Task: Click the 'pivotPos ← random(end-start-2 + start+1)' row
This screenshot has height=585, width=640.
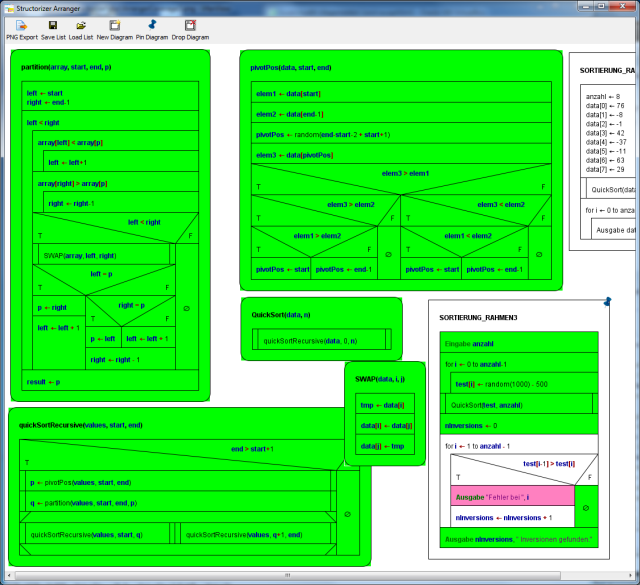Action: [401, 133]
